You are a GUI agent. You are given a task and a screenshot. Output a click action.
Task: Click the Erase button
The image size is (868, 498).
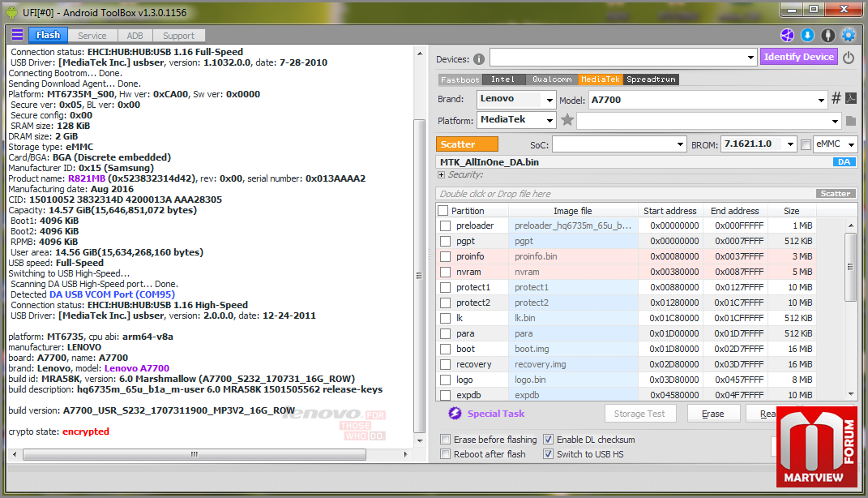tap(713, 414)
